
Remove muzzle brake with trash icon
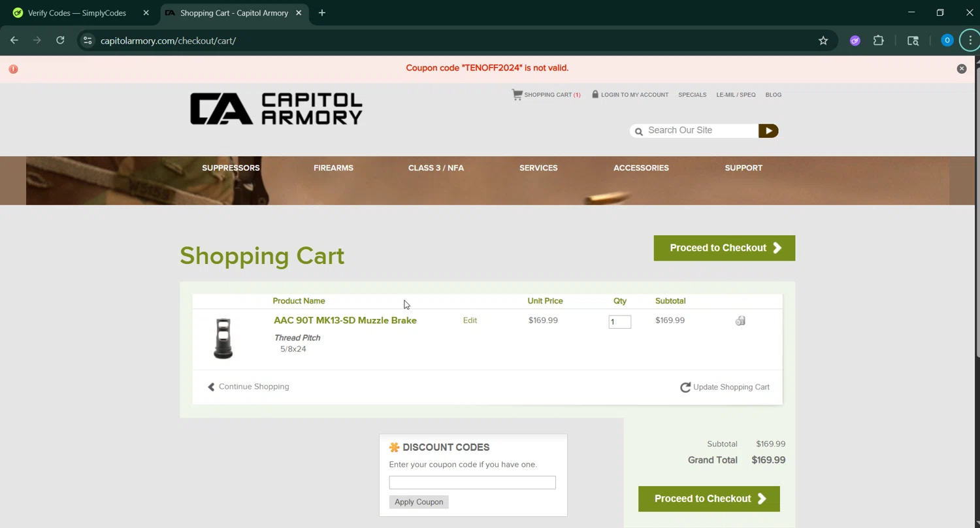point(740,320)
